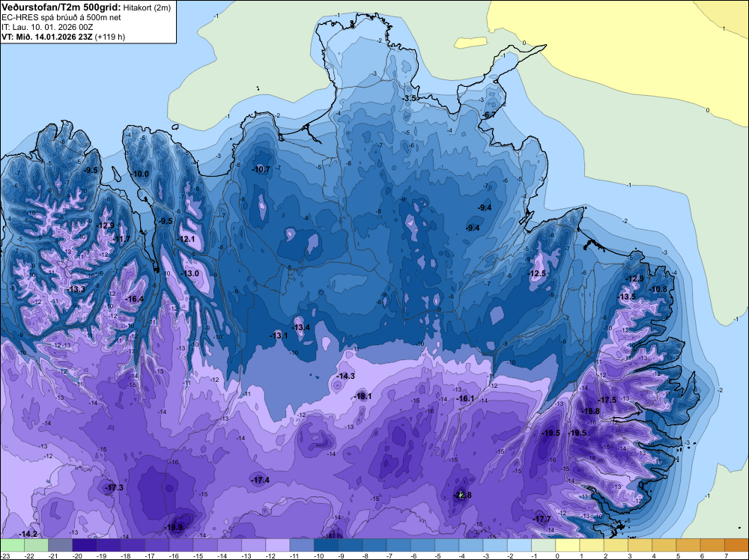Select the -11.7 temperature label
749x560 pixels.
(x=121, y=239)
